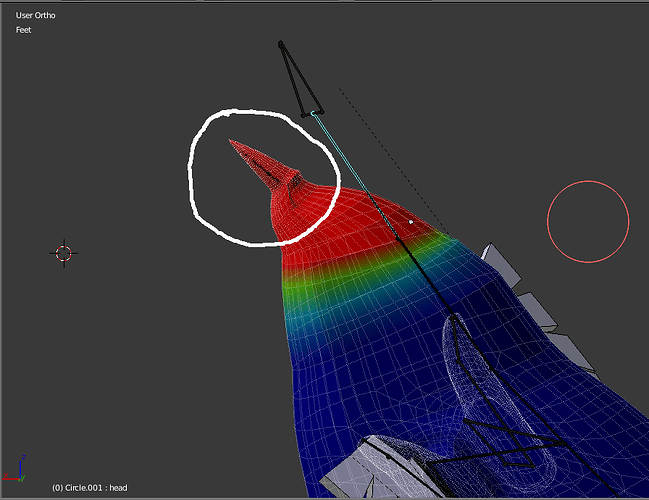Click the 'Feet' text label
The height and width of the screenshot is (500, 649).
click(x=24, y=30)
